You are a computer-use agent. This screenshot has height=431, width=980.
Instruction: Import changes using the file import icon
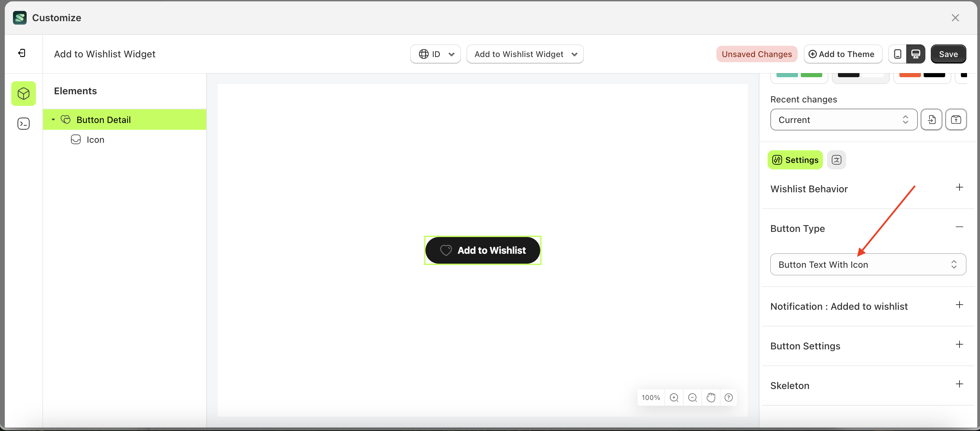(x=931, y=120)
